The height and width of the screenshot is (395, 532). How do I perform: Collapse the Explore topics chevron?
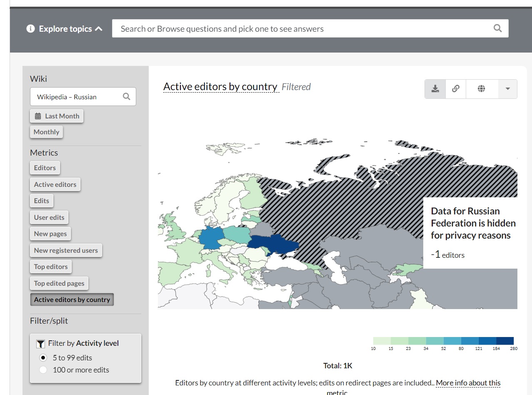click(99, 29)
